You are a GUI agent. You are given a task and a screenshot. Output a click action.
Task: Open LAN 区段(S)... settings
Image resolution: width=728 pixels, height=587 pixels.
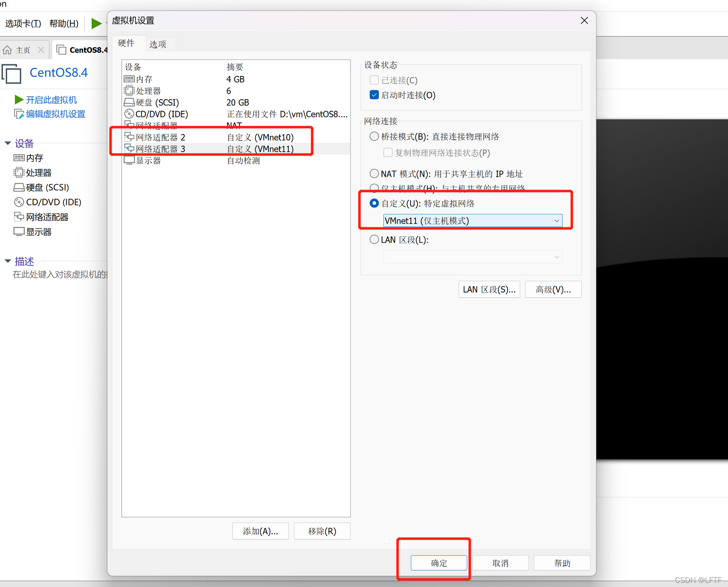click(489, 289)
